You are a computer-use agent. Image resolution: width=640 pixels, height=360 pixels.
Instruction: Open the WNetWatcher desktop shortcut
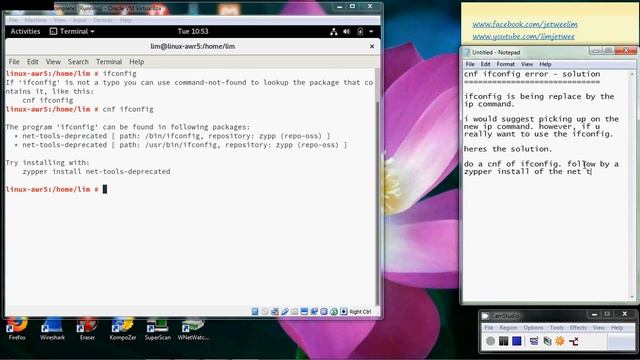click(193, 329)
